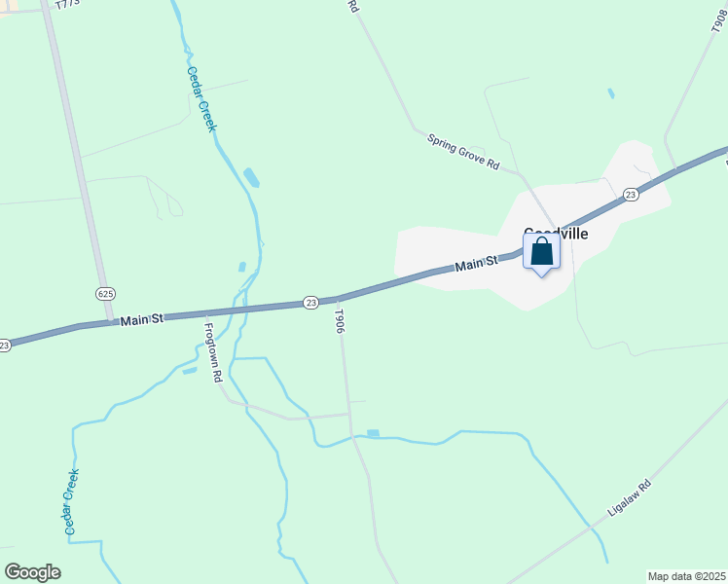Click the T773 road label
The width and height of the screenshot is (728, 584).
coord(68,5)
